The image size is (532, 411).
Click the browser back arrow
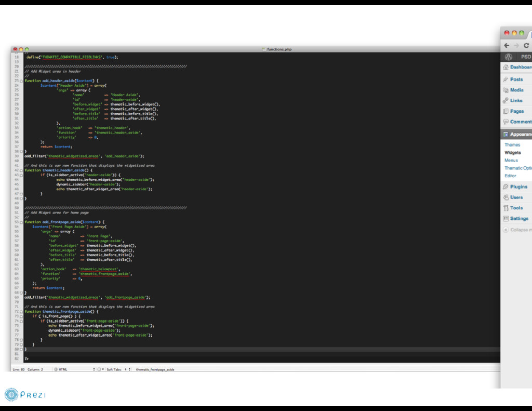pos(507,46)
